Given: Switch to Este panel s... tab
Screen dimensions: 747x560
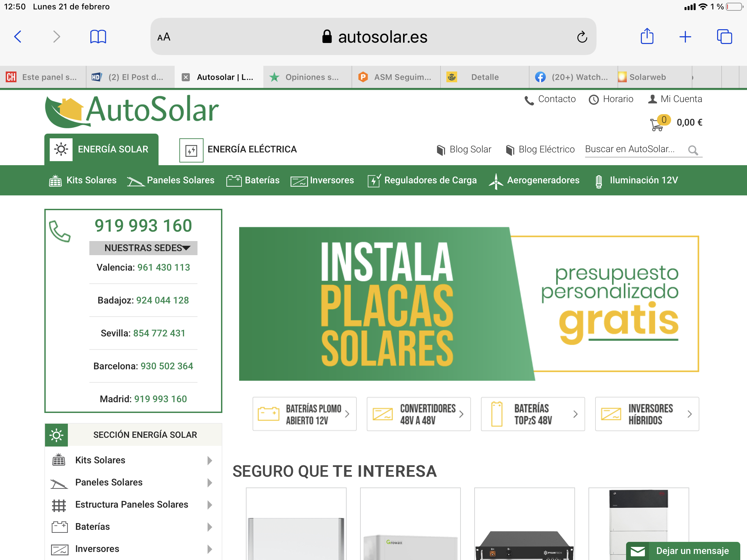Looking at the screenshot, I should click(x=43, y=77).
